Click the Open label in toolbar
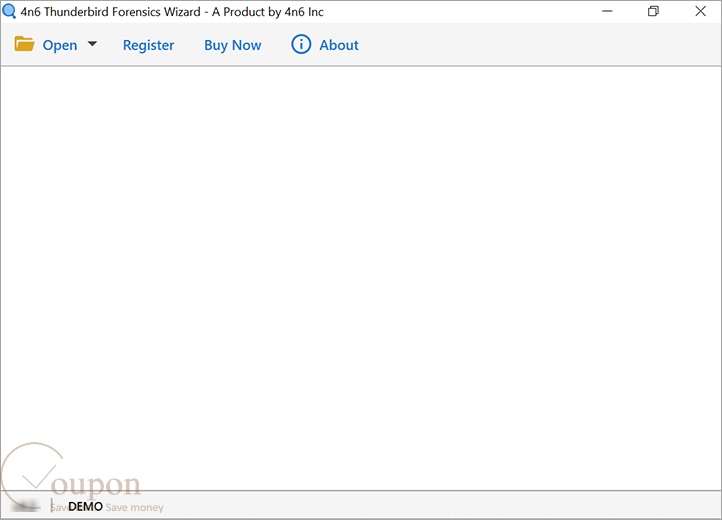Viewport: 722px width, 520px height. (60, 45)
